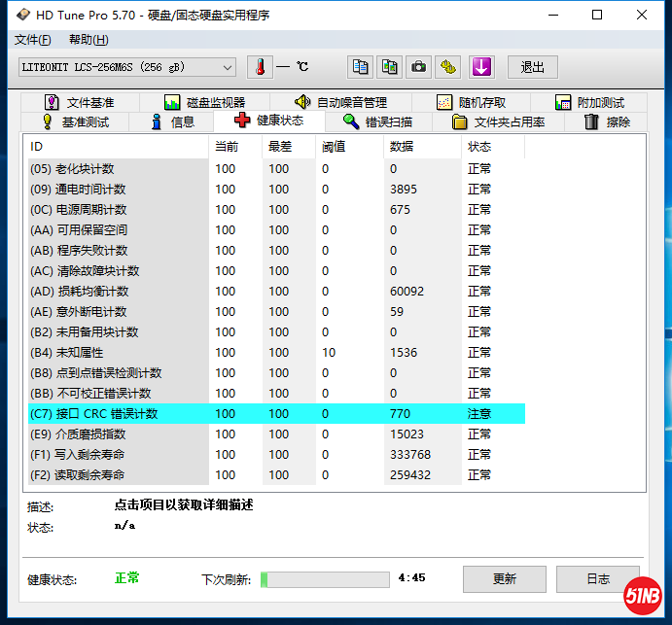Image resolution: width=672 pixels, height=625 pixels.
Task: Click the temperature thermometer icon
Action: tap(260, 67)
